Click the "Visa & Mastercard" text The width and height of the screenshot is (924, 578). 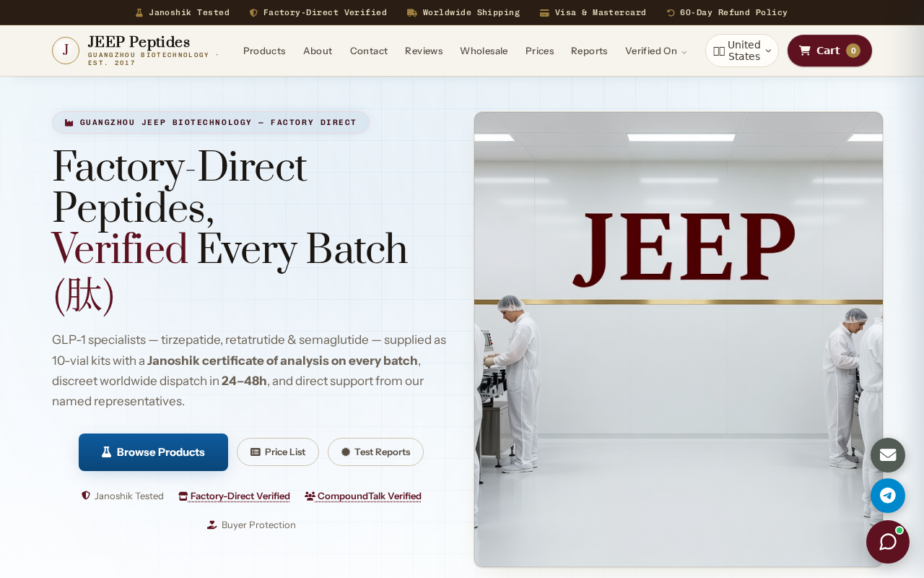601,12
